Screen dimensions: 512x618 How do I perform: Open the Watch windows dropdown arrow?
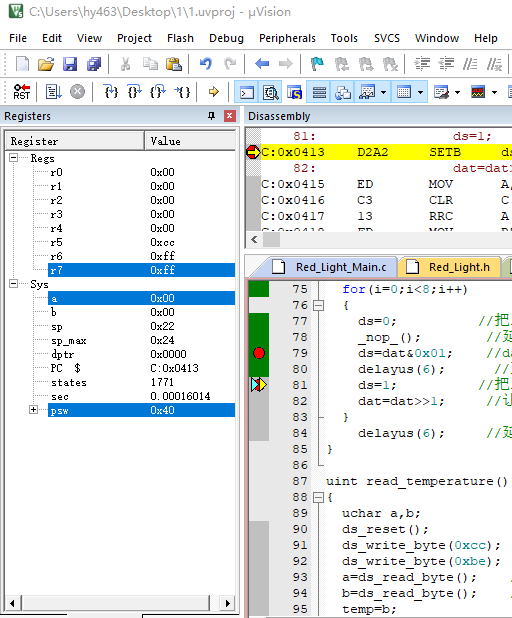point(384,92)
